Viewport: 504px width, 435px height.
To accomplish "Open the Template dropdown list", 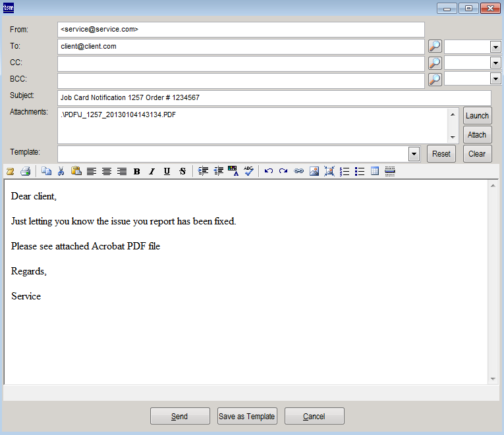I will click(x=414, y=154).
